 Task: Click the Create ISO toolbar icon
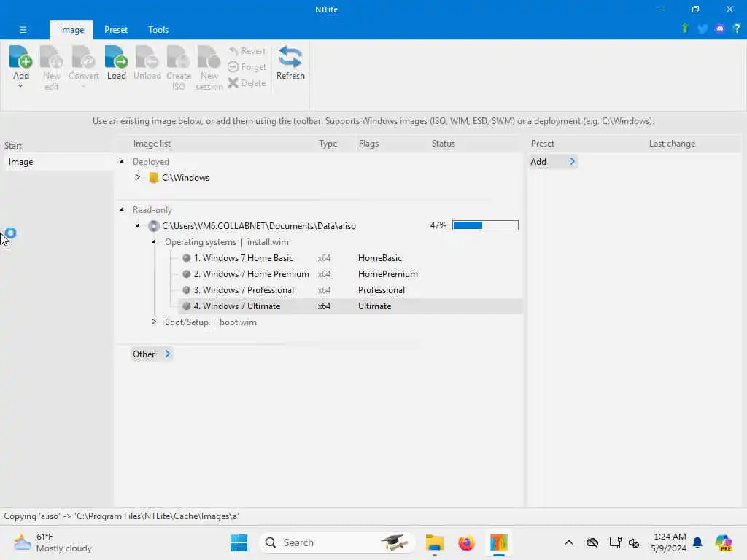179,68
